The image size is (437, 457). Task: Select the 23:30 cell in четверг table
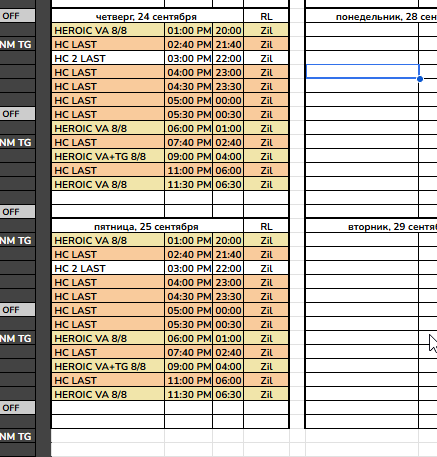(228, 86)
